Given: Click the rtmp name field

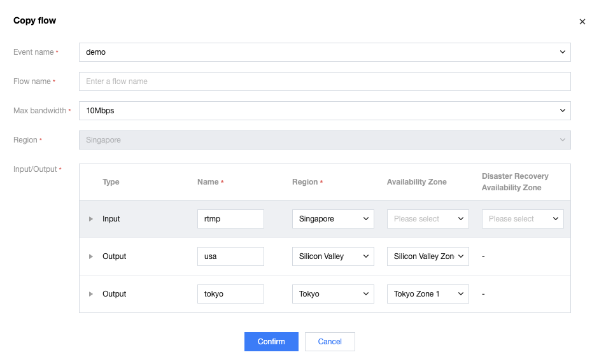Looking at the screenshot, I should pyautogui.click(x=230, y=219).
